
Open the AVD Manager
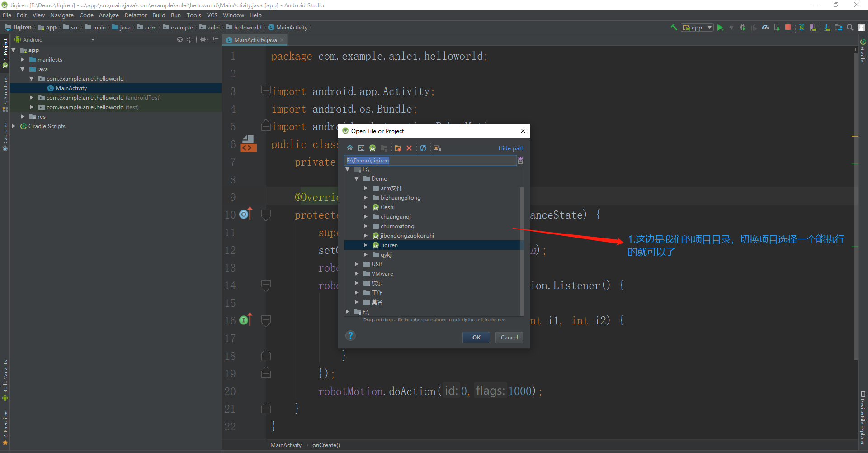click(813, 27)
